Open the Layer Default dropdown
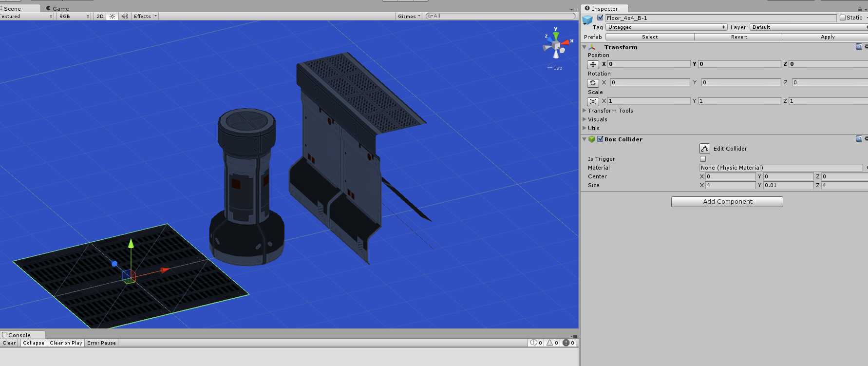This screenshot has height=366, width=868. coord(809,27)
